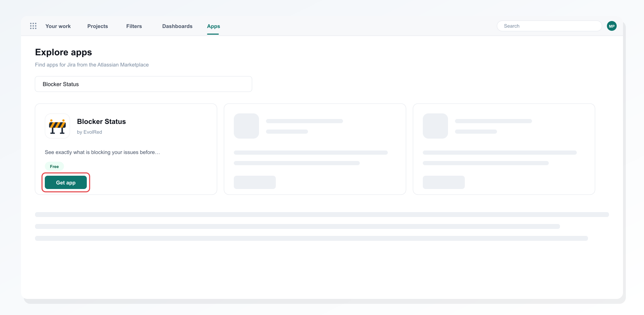Open the Filters menu

coord(134,26)
